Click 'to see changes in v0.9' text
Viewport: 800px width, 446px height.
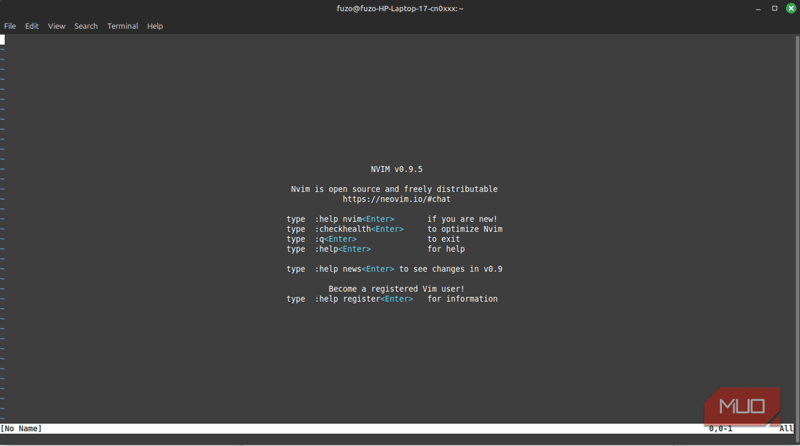point(451,269)
